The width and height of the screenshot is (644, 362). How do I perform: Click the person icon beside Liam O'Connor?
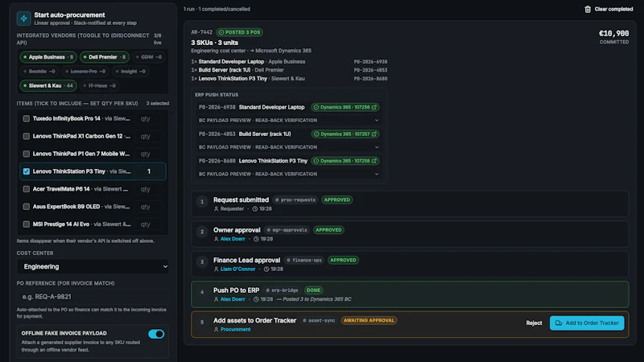[217, 269]
